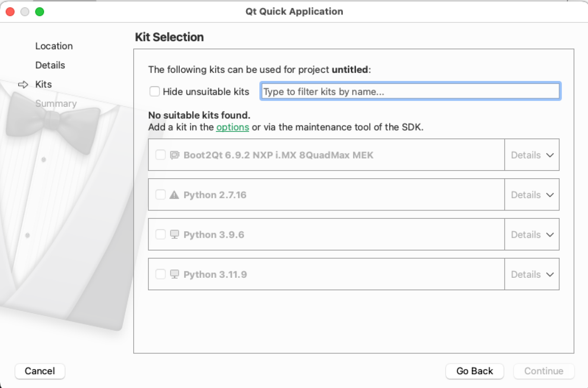Click the Boot2Qt embedded device kit icon
The height and width of the screenshot is (388, 588).
175,155
